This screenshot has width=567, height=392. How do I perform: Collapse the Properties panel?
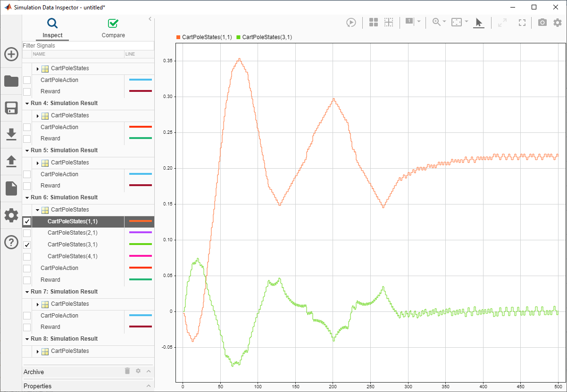[148, 386]
